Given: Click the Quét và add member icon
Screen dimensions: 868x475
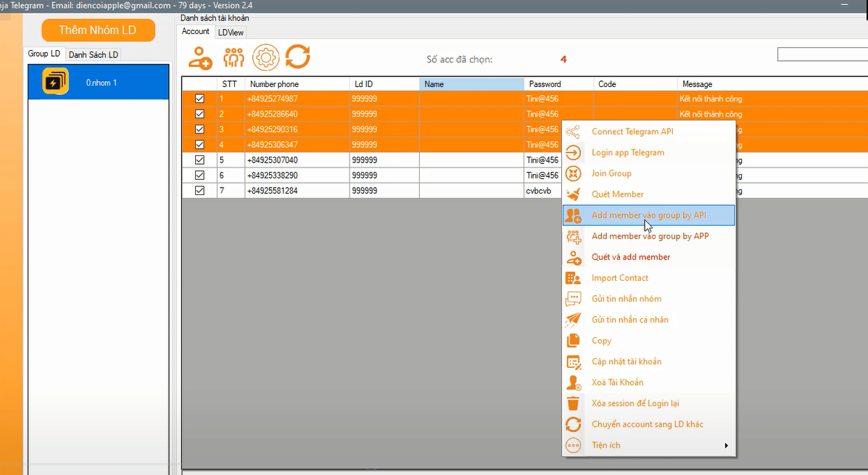Looking at the screenshot, I should pos(573,257).
